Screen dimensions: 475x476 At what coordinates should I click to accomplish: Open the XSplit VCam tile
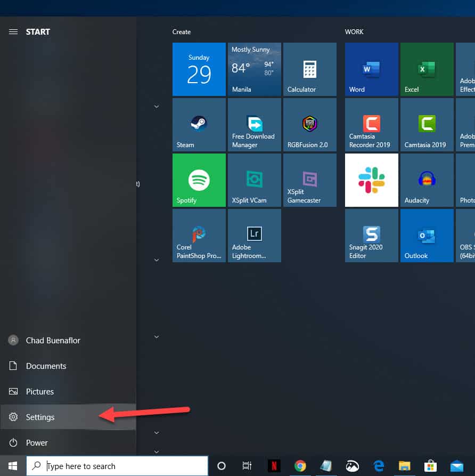point(255,180)
